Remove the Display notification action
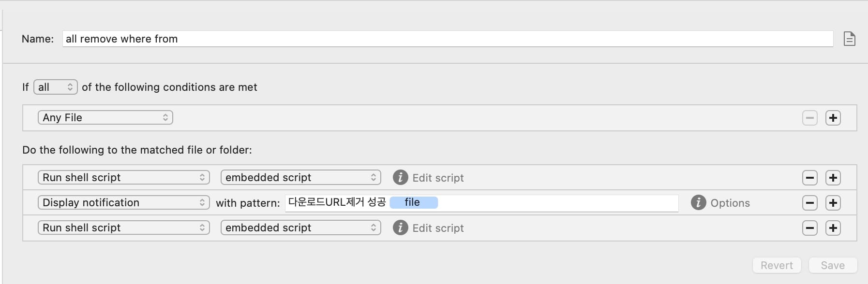 (x=809, y=203)
